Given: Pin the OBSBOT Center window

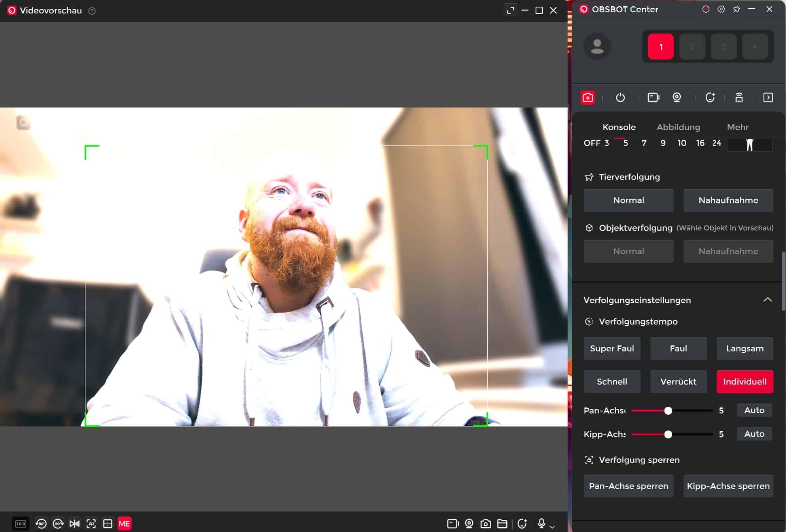Looking at the screenshot, I should click(736, 9).
